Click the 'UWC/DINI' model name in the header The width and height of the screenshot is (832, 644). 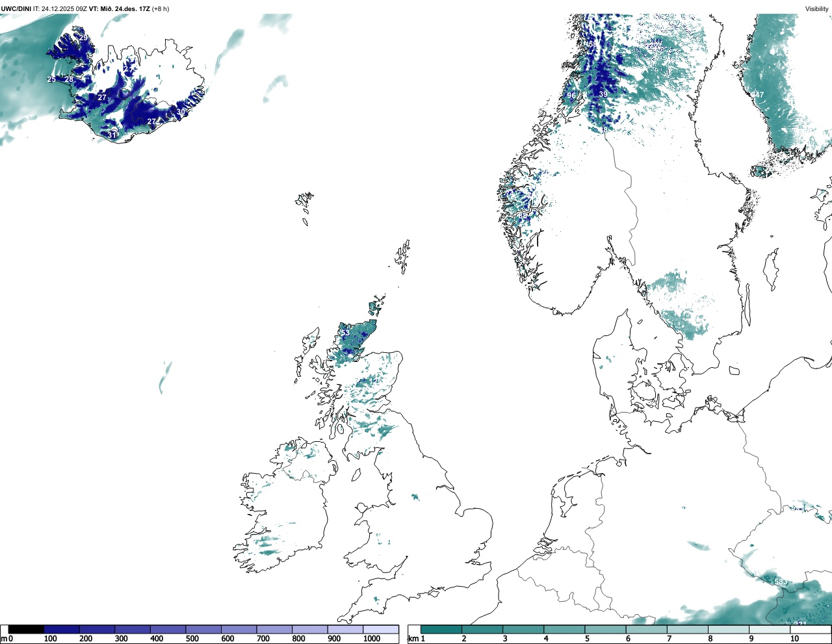[x=16, y=9]
